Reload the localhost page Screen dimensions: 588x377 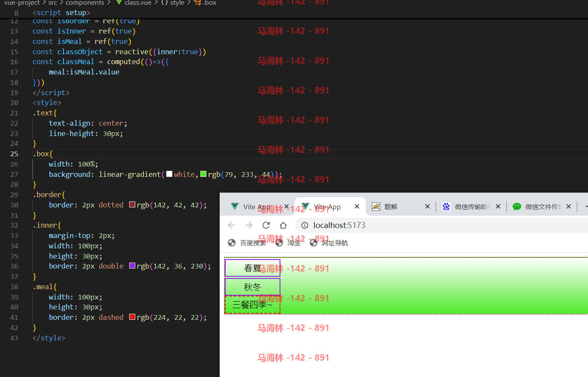click(x=266, y=225)
